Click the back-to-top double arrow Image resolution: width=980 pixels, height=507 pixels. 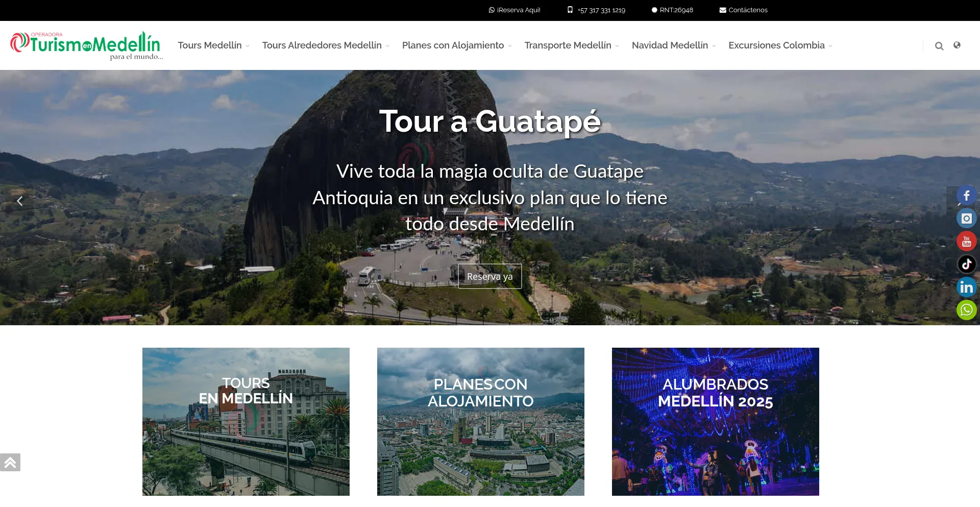tap(10, 463)
